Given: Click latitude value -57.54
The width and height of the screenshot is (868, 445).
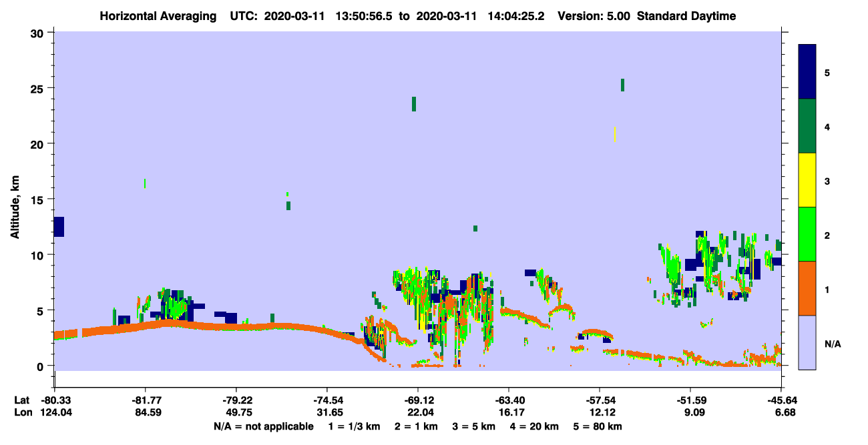Looking at the screenshot, I should 600,400.
